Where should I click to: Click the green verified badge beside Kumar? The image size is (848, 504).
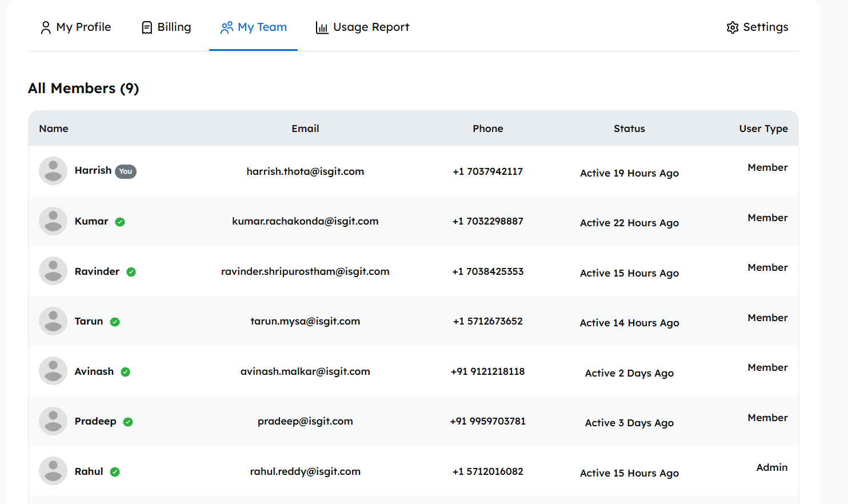[120, 222]
